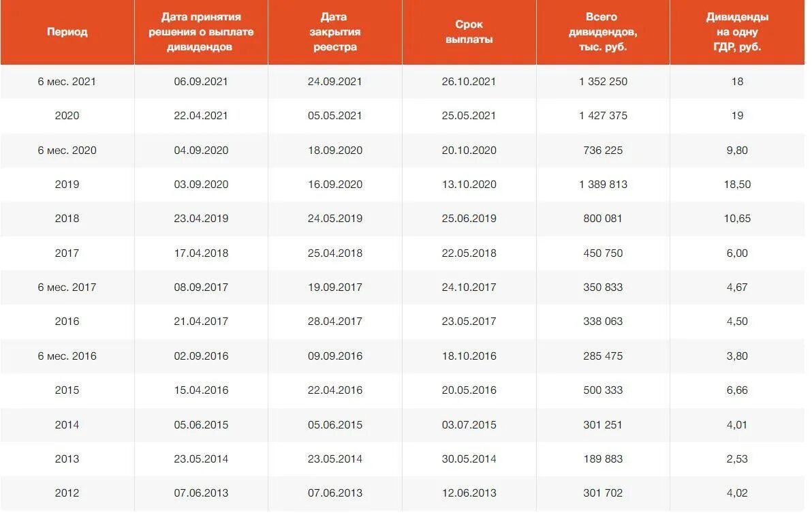This screenshot has height=515, width=812.
Task: Select dividend per GDR value 2,53
Action: pos(737,460)
